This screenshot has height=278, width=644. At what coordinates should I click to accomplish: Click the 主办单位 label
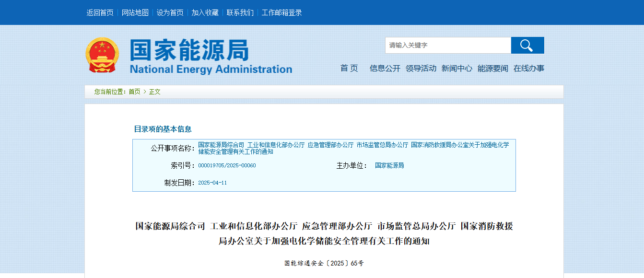click(351, 166)
